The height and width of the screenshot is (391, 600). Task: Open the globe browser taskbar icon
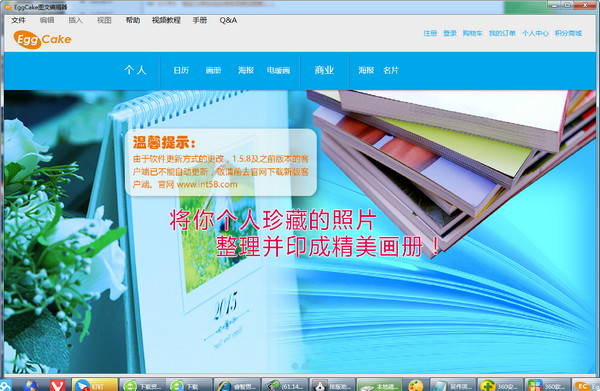click(x=31, y=385)
